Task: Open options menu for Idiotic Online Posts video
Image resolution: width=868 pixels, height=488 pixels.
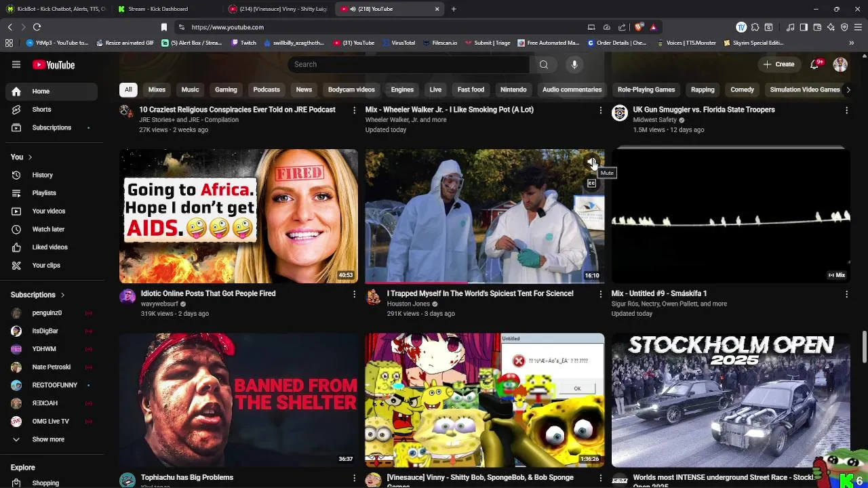Action: click(x=354, y=294)
